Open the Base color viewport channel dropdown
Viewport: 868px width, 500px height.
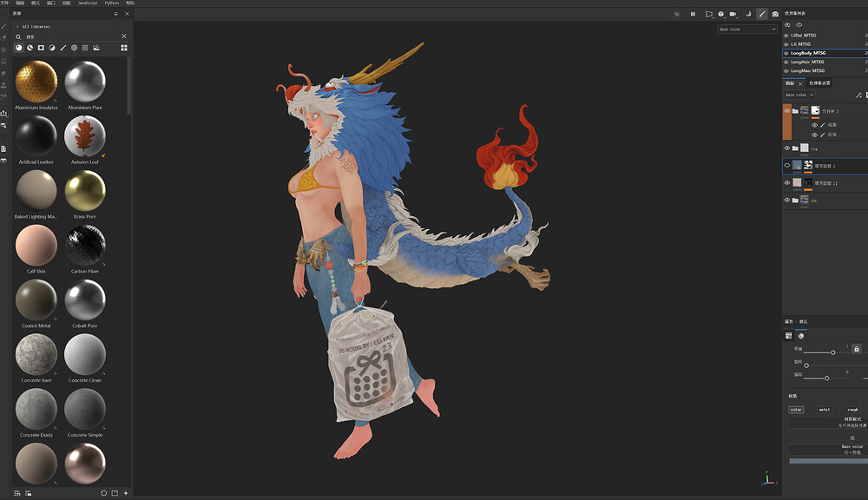point(747,30)
